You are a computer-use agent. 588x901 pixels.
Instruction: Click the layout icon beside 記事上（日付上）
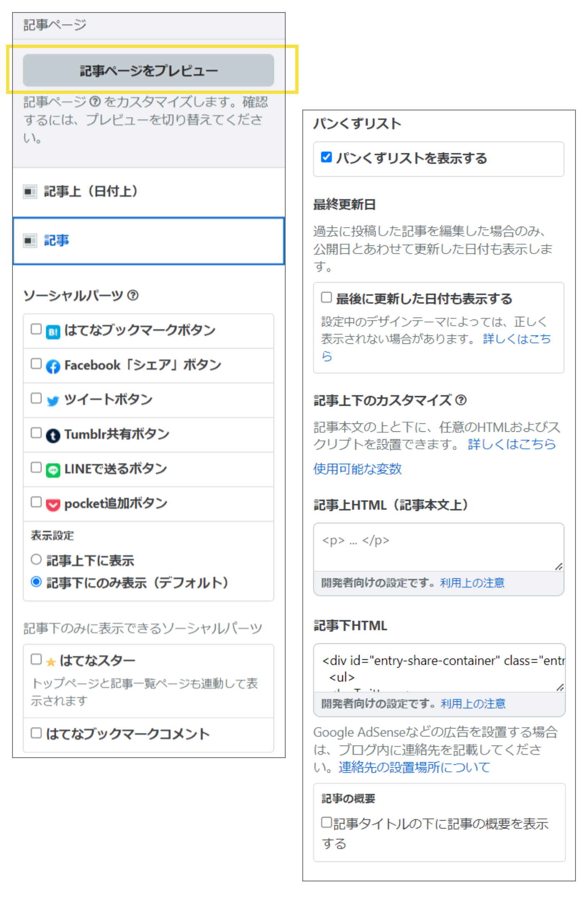30,192
